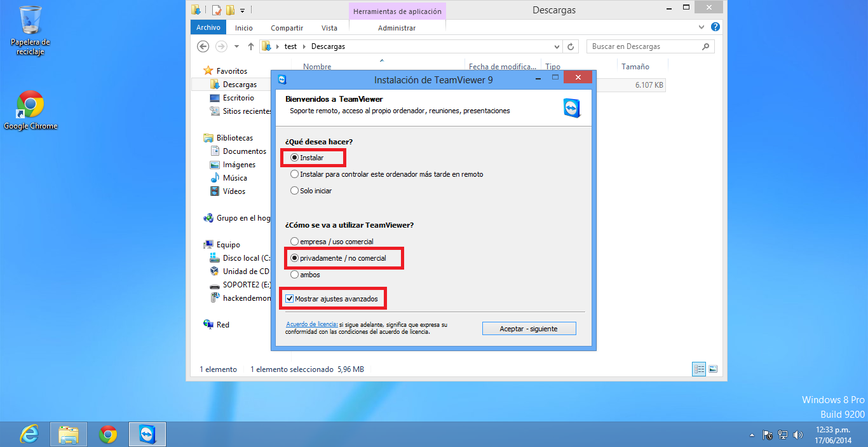Image resolution: width=868 pixels, height=447 pixels.
Task: Click New folder quick access icon in Explorer
Action: click(x=230, y=10)
